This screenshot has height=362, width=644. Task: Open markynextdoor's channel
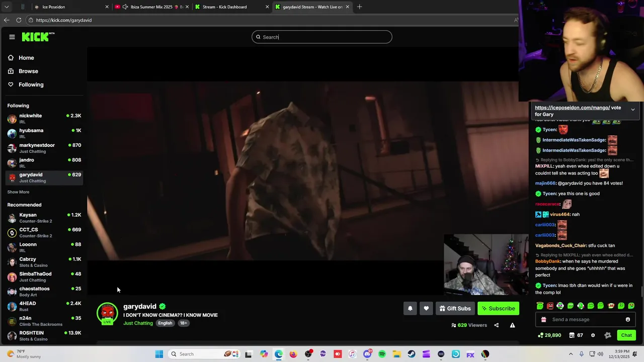tap(44, 148)
